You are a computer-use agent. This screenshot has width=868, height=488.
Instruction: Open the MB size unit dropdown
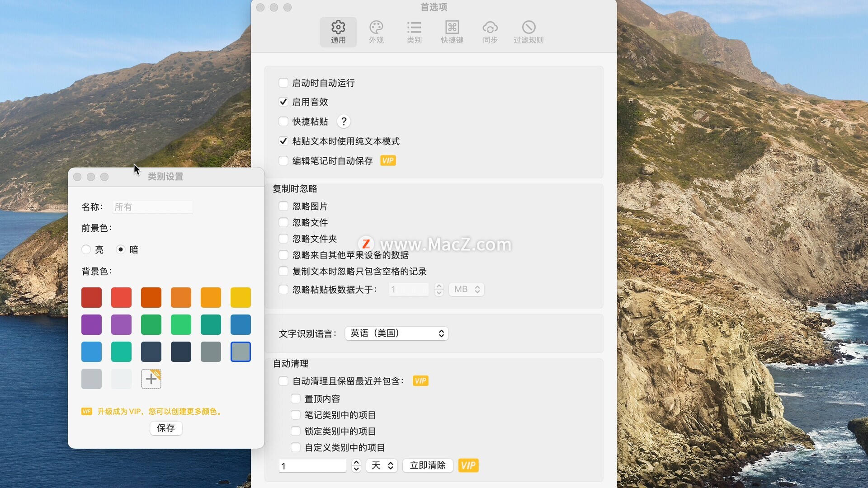point(466,289)
